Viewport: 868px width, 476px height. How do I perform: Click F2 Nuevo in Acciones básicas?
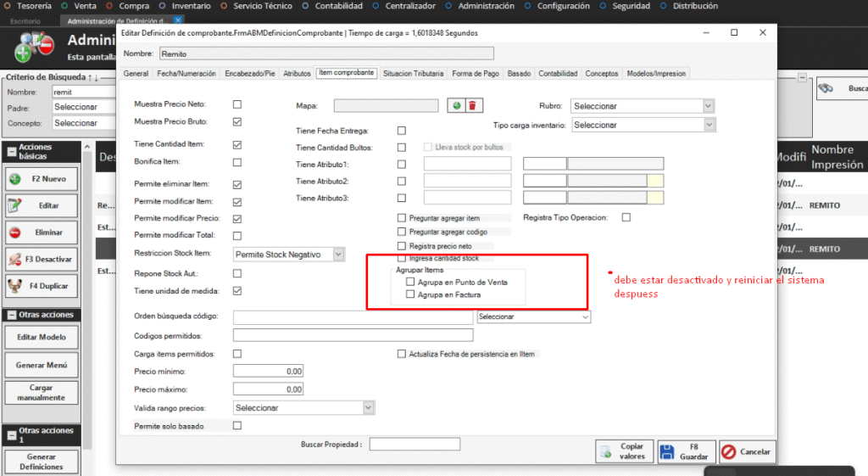coord(45,179)
